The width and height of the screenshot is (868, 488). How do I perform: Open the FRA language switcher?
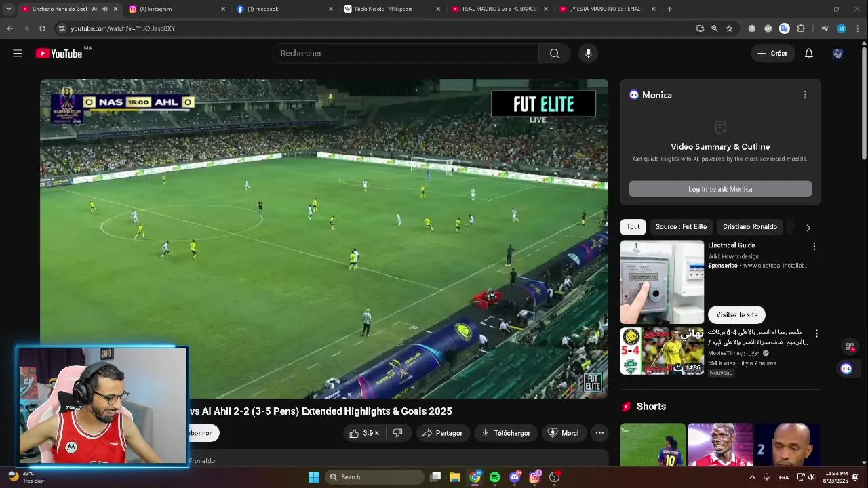point(784,477)
